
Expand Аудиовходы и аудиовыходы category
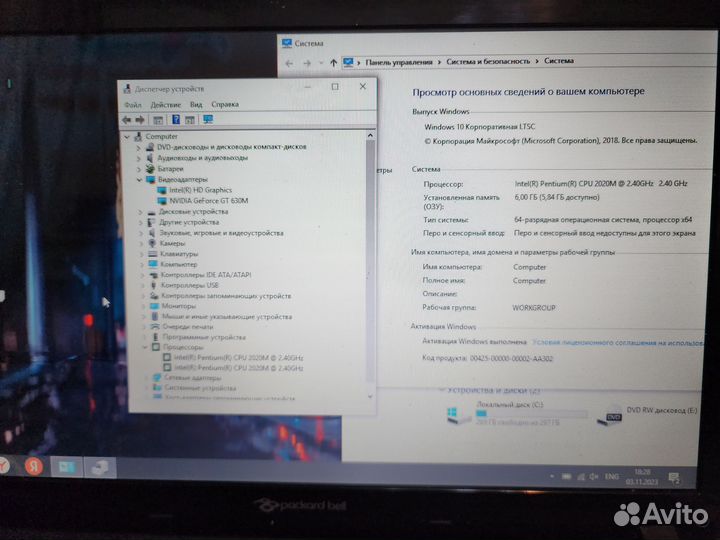click(139, 158)
